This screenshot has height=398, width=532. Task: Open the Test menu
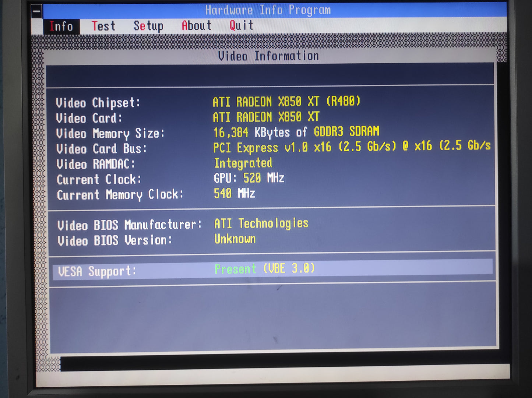pos(103,26)
